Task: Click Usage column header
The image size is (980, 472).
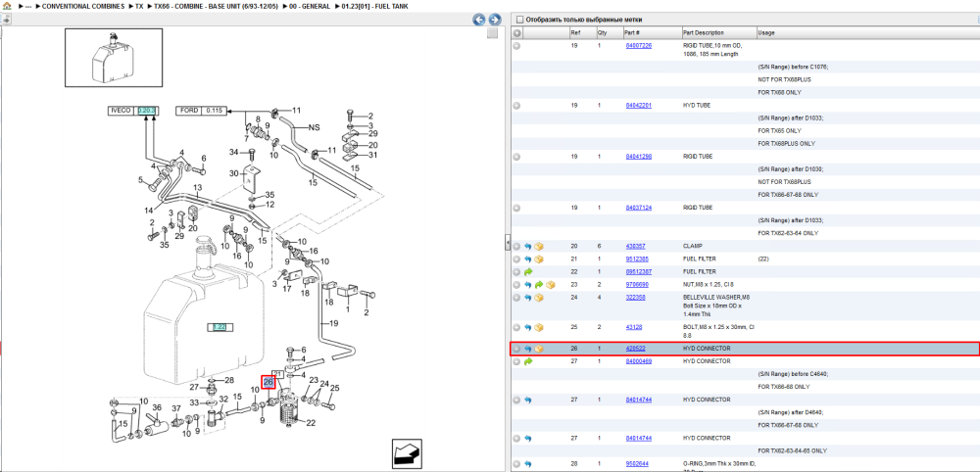Action: (x=766, y=32)
